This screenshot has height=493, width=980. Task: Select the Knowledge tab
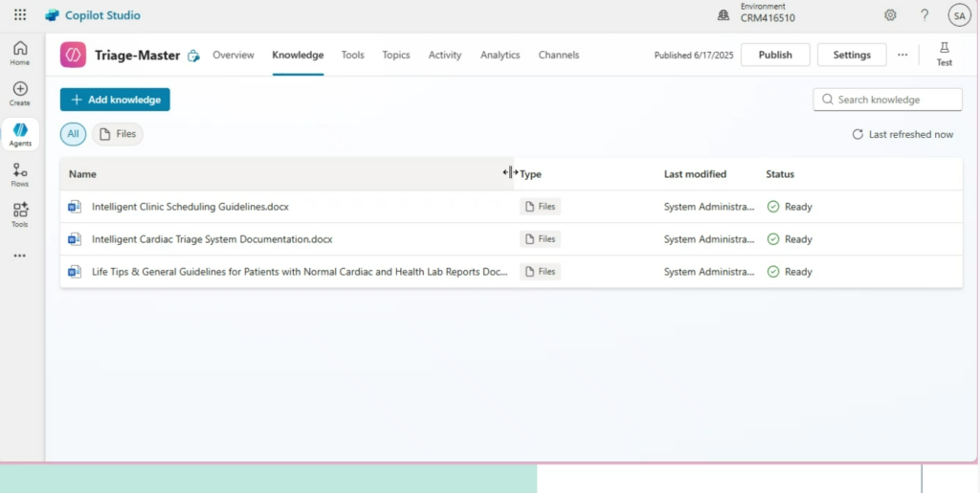point(298,55)
